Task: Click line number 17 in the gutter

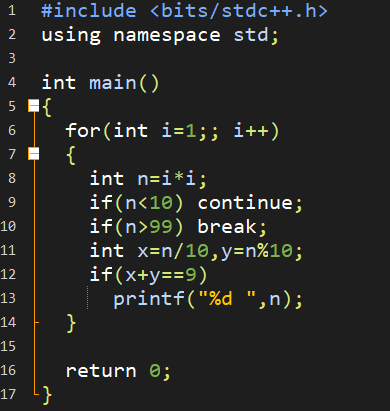Action: tap(8, 394)
